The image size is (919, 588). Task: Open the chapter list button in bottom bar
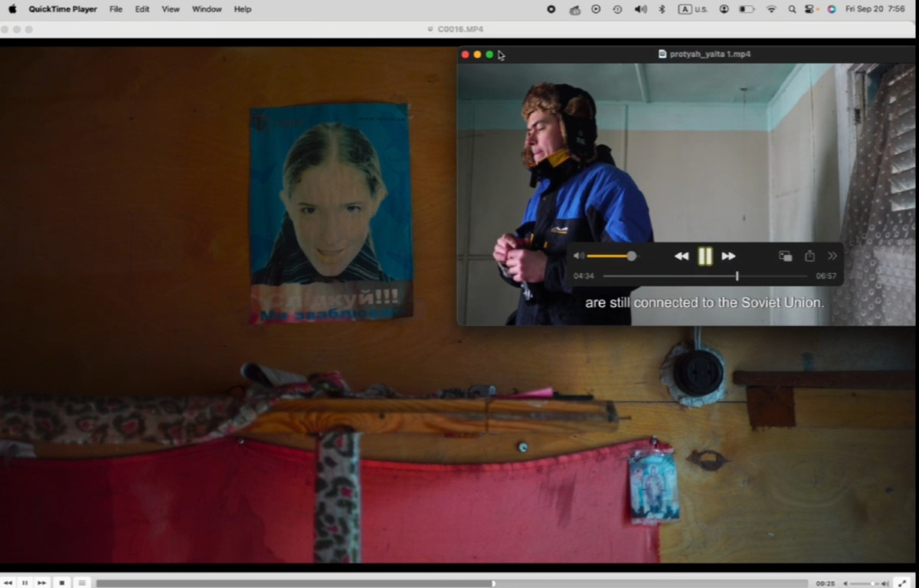coord(82,583)
